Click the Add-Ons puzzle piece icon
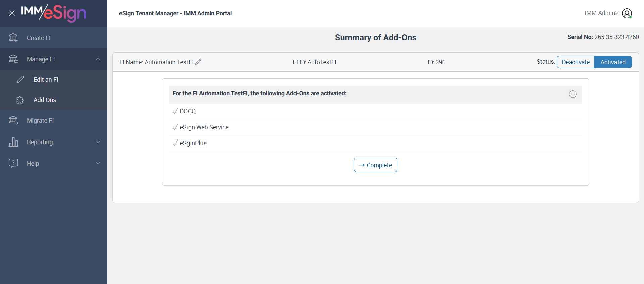644x284 pixels. coord(20,100)
